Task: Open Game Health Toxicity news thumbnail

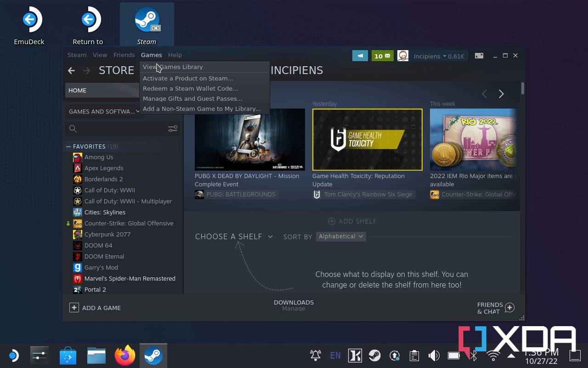Action: (x=367, y=139)
